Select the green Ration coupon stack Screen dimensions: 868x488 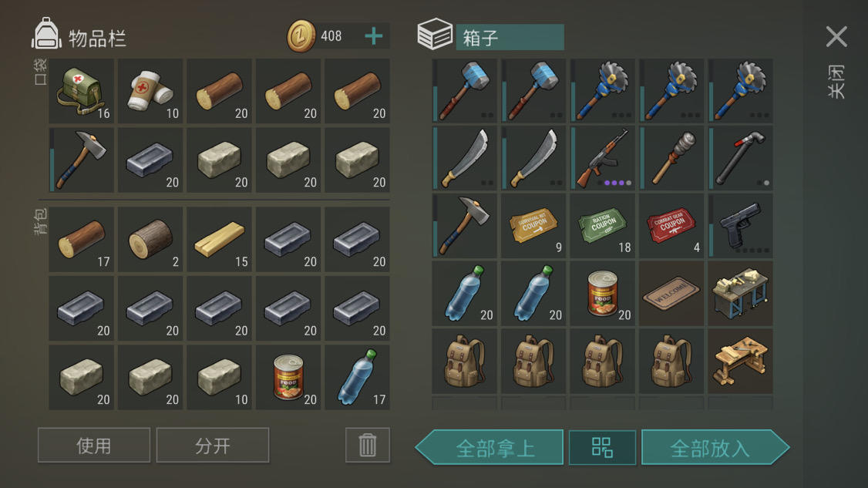click(602, 225)
